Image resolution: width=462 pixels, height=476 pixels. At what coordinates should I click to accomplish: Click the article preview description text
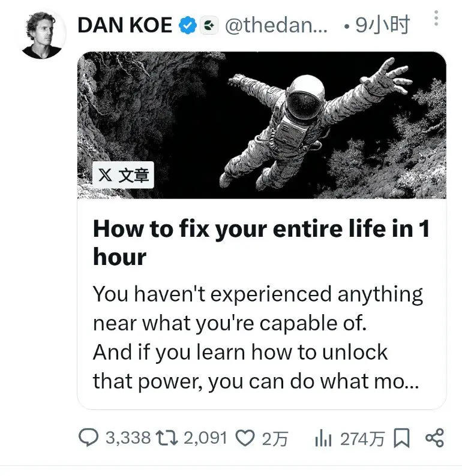(257, 338)
